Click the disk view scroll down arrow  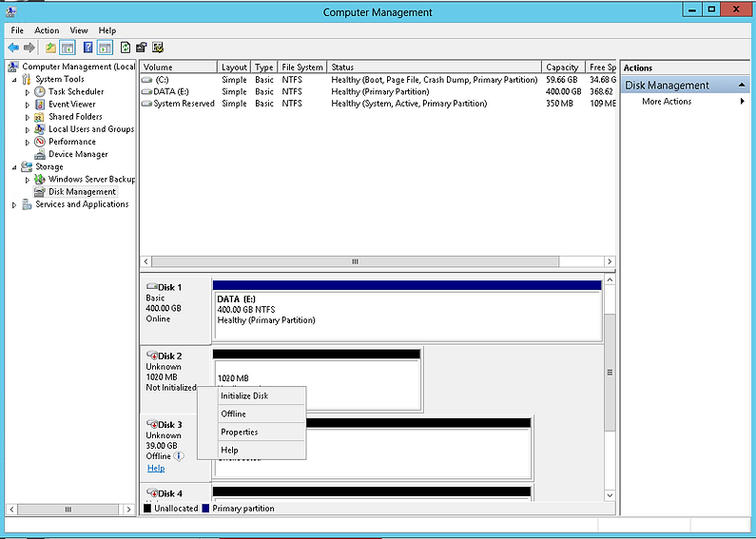[610, 495]
